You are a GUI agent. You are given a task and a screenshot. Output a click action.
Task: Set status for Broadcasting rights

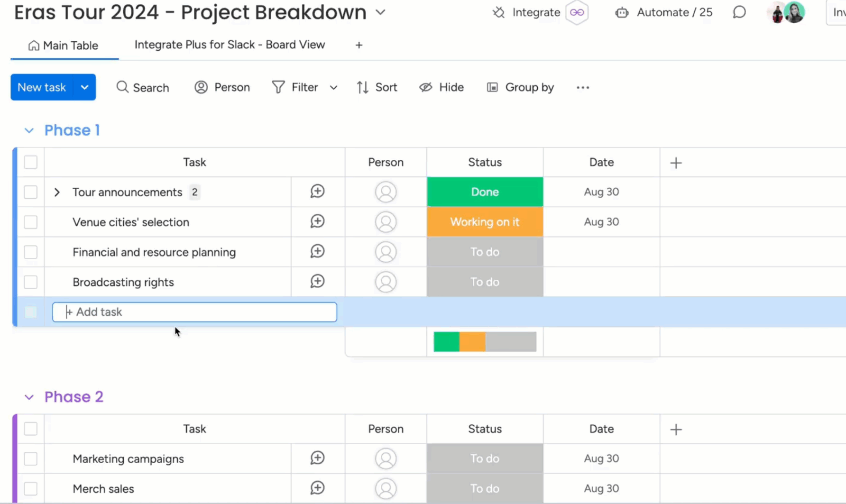pyautogui.click(x=485, y=282)
